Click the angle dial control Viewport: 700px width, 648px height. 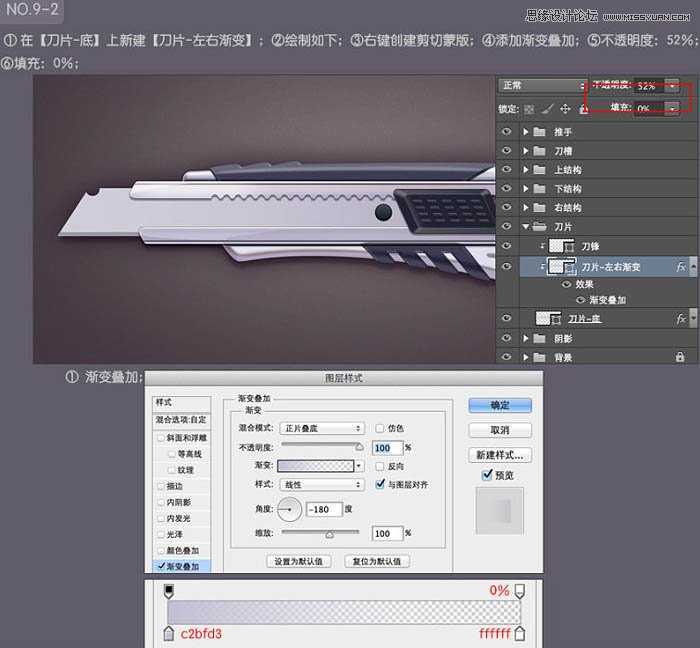click(x=289, y=509)
